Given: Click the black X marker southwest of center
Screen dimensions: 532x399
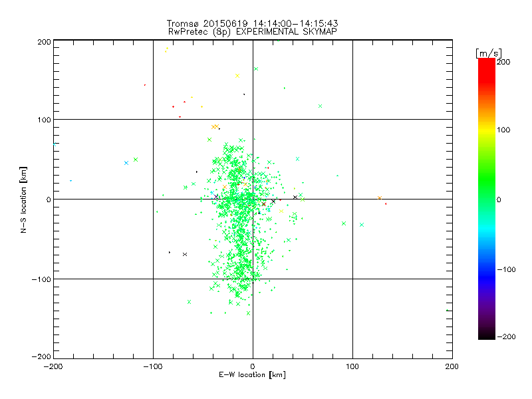Looking at the screenshot, I should click(185, 254).
